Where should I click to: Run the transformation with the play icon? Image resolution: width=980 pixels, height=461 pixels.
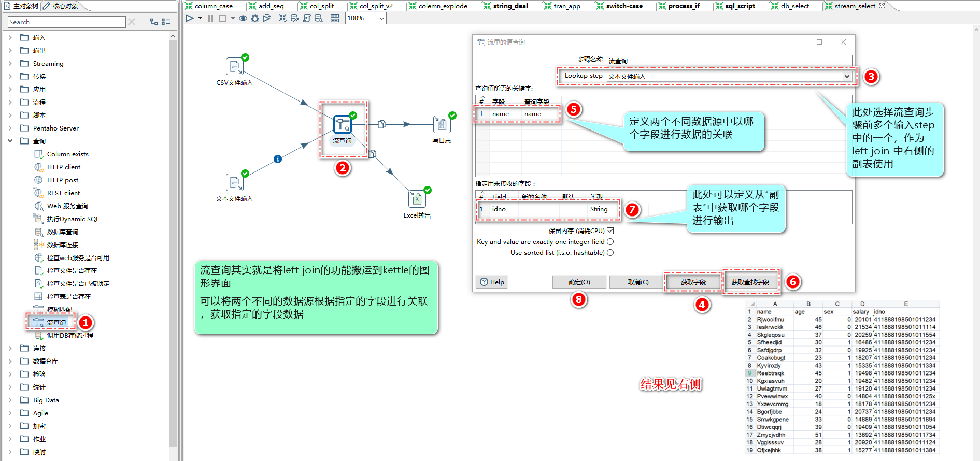pos(190,18)
